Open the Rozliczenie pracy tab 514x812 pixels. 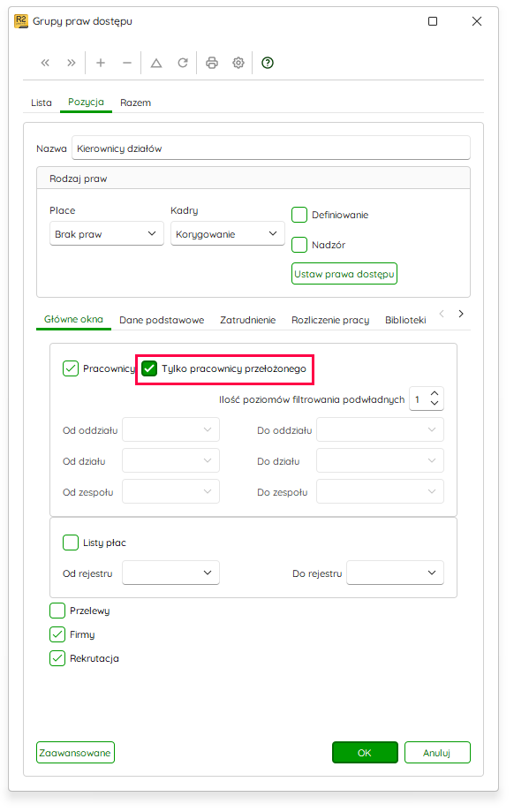(330, 320)
